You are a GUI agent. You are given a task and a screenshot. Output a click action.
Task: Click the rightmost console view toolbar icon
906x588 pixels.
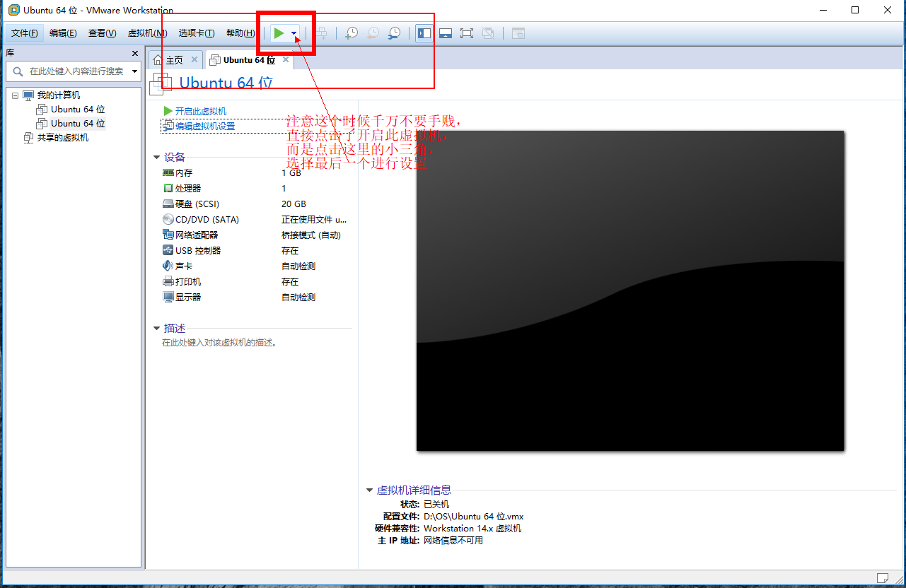[x=518, y=33]
